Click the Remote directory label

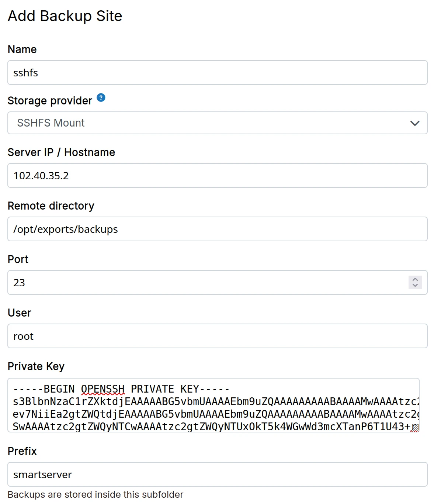(51, 206)
